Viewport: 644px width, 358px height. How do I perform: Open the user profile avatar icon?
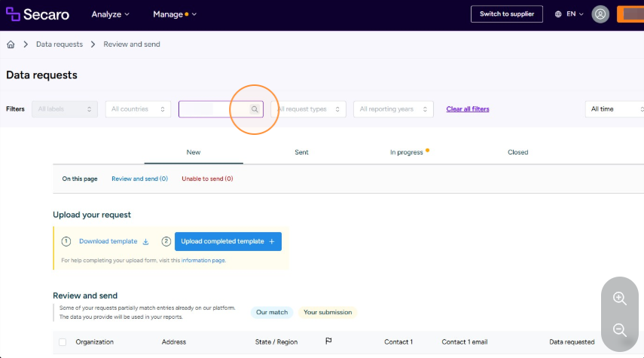coord(600,14)
